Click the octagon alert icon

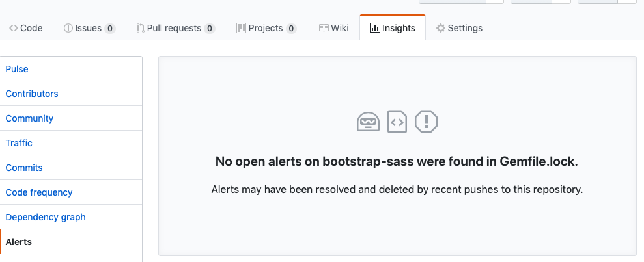click(427, 122)
